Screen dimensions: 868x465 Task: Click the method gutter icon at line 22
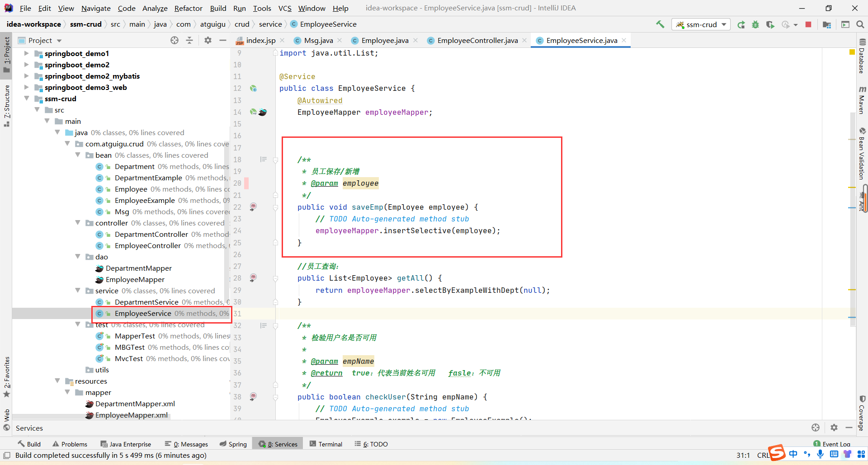(253, 207)
